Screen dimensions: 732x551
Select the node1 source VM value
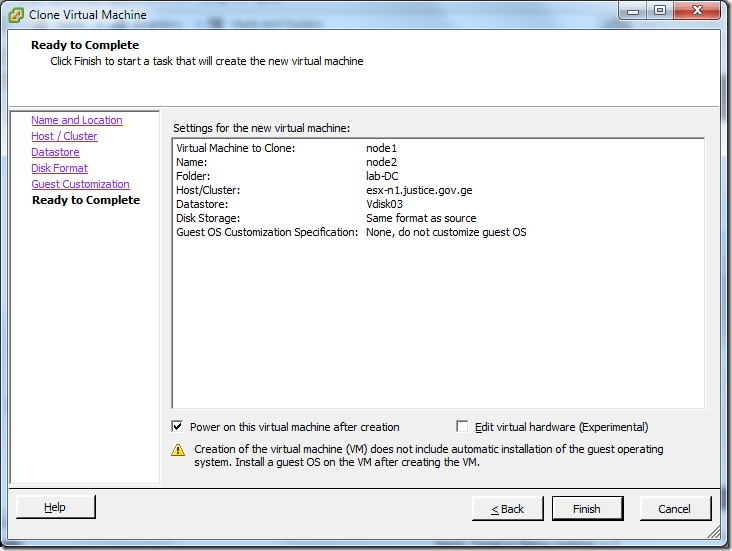coord(381,148)
